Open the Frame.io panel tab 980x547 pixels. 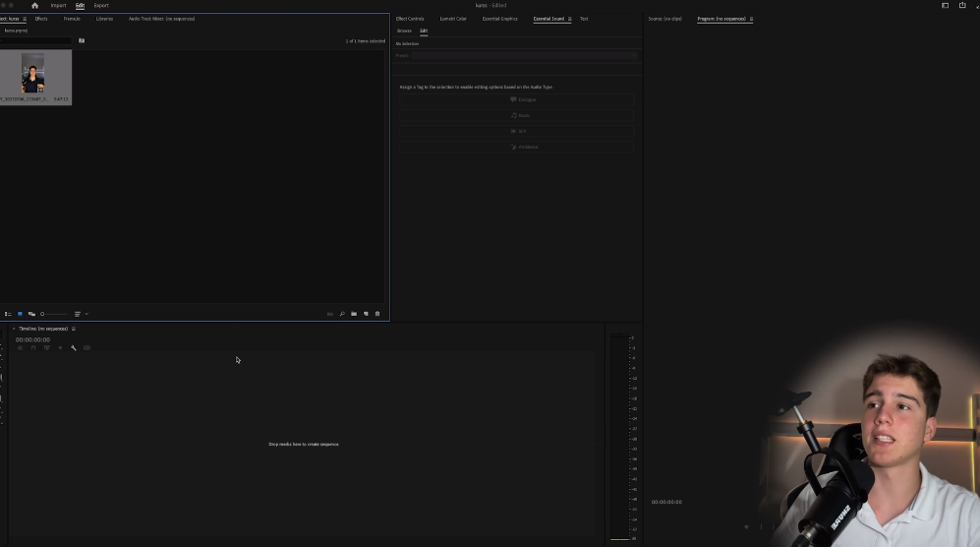pos(72,19)
